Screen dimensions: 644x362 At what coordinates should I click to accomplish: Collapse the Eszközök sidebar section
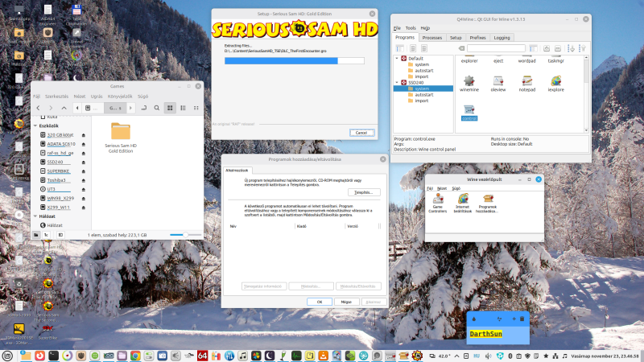35,125
